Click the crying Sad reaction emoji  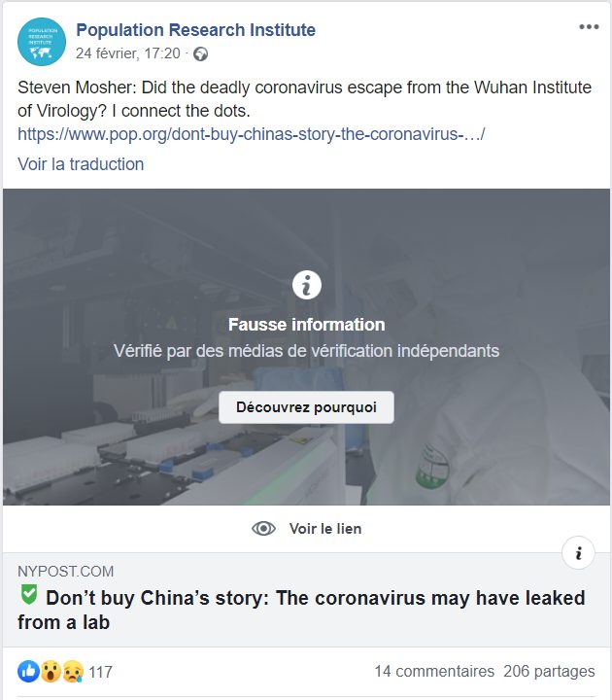(x=72, y=672)
